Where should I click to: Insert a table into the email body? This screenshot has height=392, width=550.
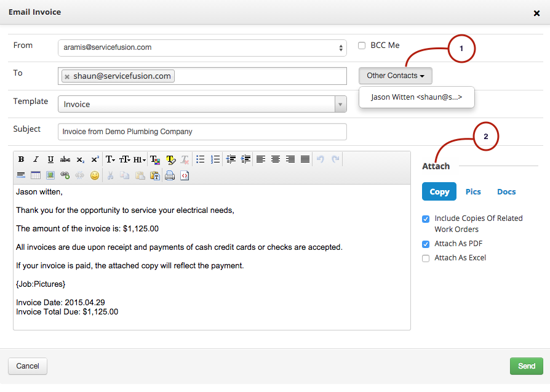pyautogui.click(x=35, y=175)
